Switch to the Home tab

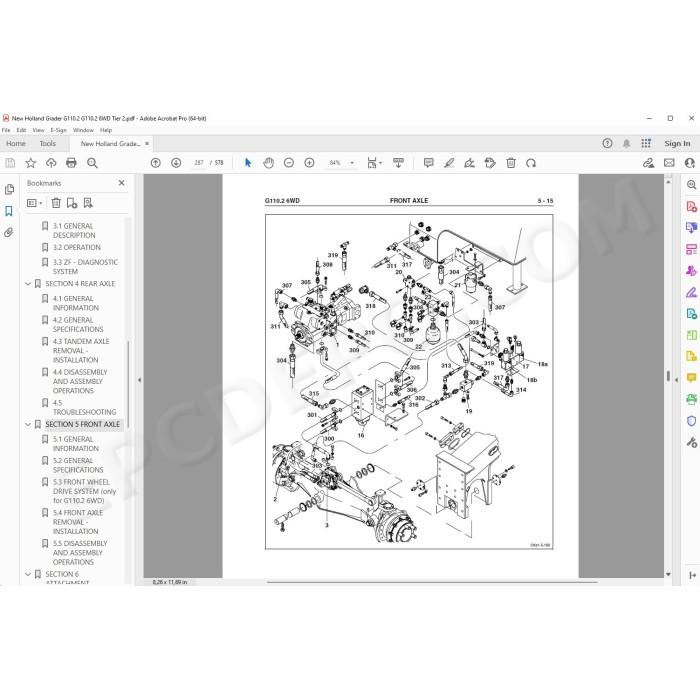tap(16, 144)
